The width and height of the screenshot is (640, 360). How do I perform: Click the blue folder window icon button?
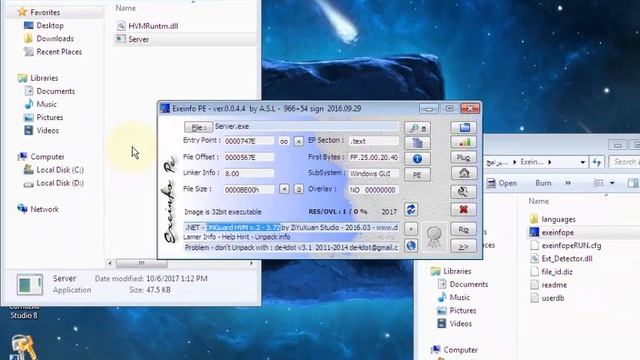pyautogui.click(x=464, y=127)
